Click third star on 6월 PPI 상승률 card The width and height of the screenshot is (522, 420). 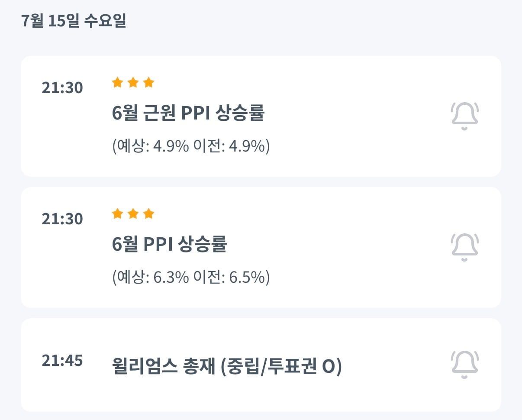point(148,214)
